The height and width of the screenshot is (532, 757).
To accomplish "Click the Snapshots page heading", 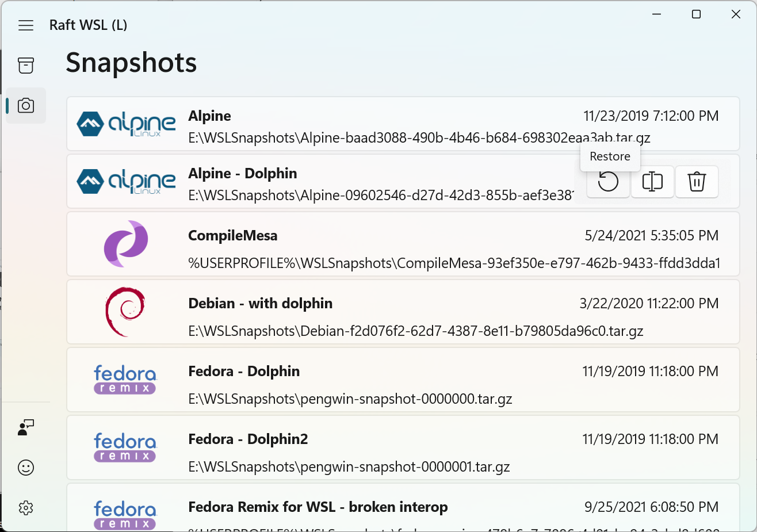I will [131, 63].
